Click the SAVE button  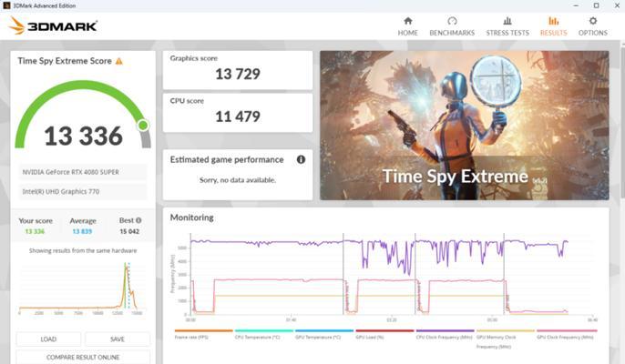point(118,339)
